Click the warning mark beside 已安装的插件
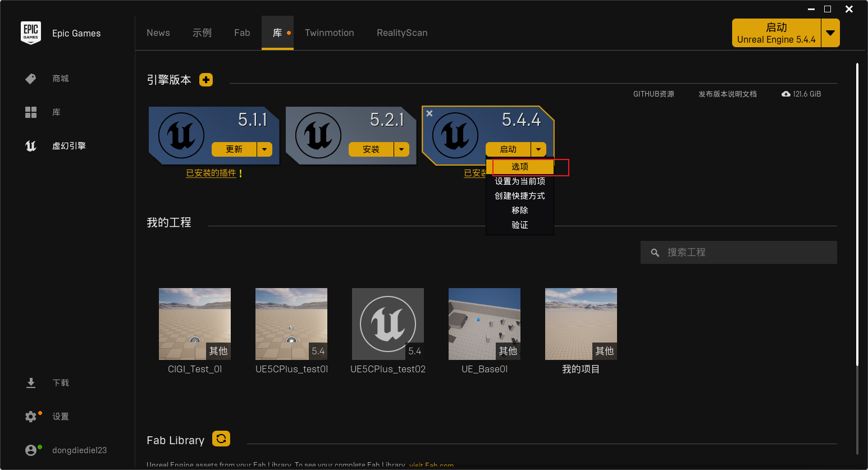 pyautogui.click(x=240, y=174)
